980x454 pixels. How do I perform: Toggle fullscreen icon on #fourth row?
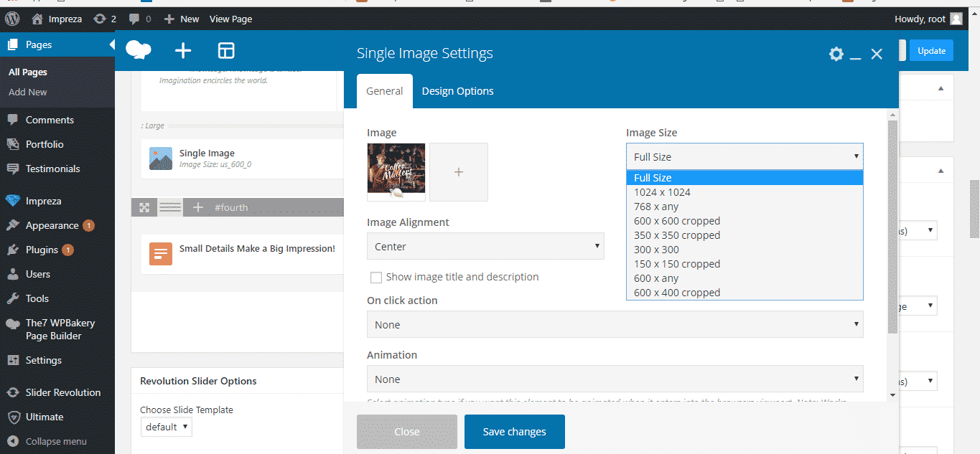(144, 207)
